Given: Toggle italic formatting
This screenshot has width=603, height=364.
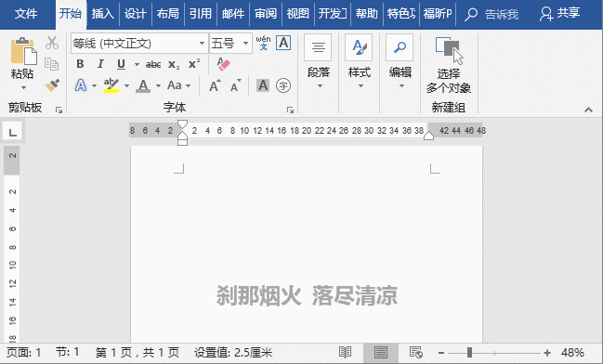Looking at the screenshot, I should click(100, 64).
